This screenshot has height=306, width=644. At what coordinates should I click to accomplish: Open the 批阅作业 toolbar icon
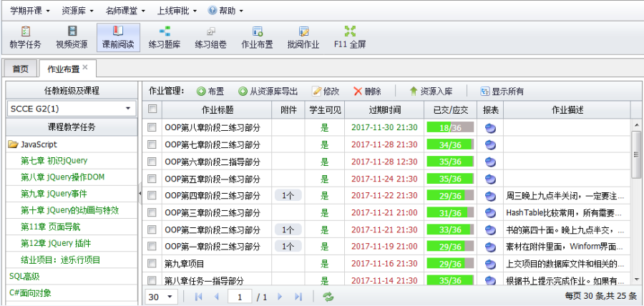click(303, 37)
